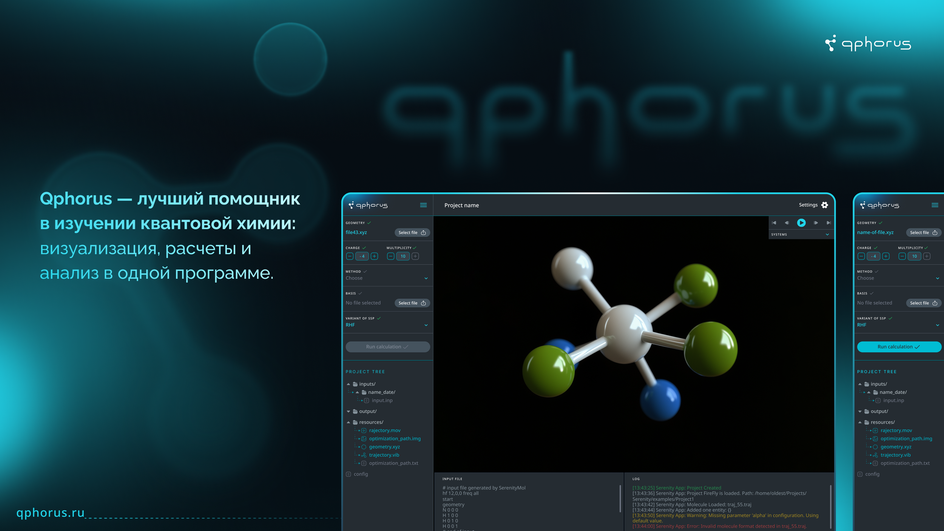
Task: Open hamburger menu in right window
Action: pyautogui.click(x=935, y=205)
